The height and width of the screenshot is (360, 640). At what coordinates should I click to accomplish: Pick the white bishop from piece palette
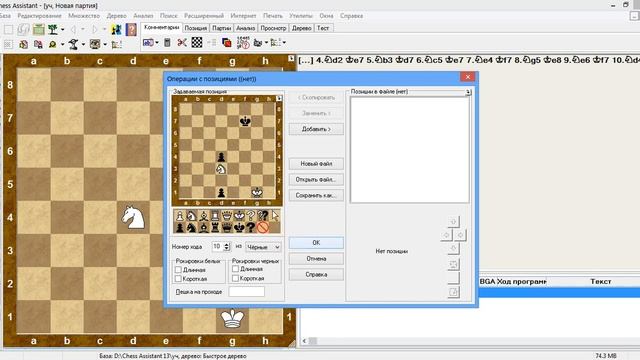tap(203, 216)
